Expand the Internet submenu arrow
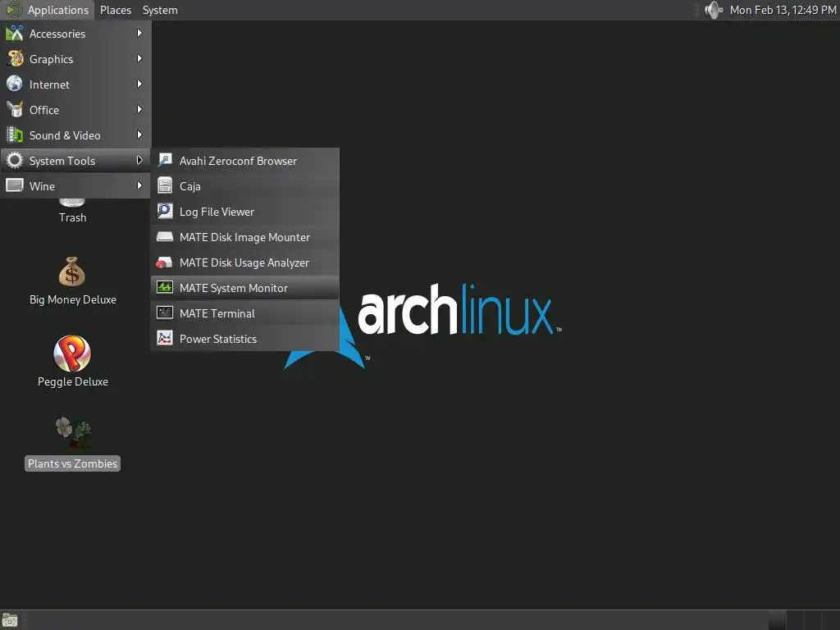840x630 pixels. [139, 84]
